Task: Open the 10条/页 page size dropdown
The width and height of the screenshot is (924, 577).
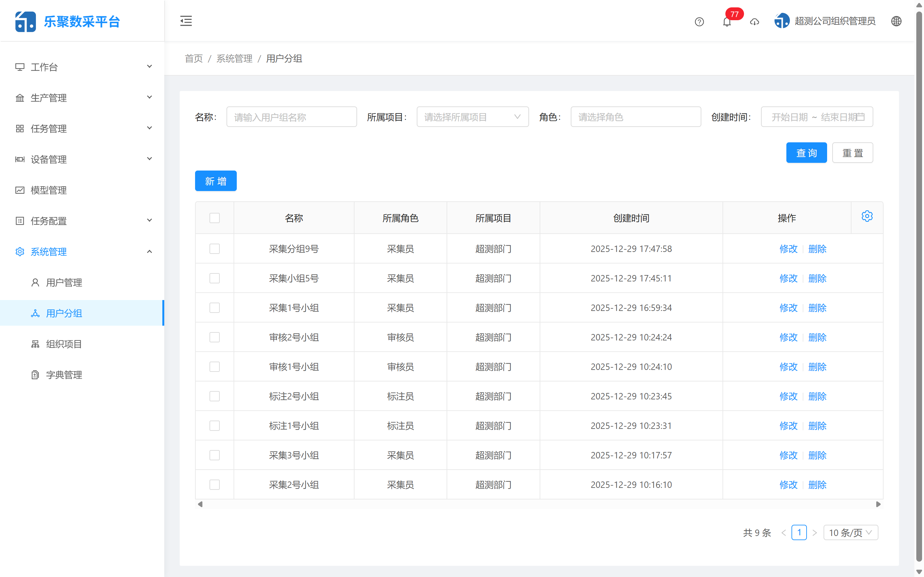Action: point(851,532)
